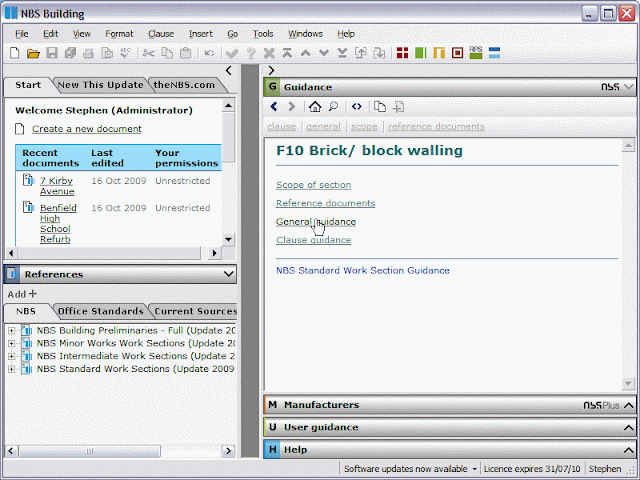Open the Reference documents link
Viewport: 640px width, 480px height.
click(325, 203)
